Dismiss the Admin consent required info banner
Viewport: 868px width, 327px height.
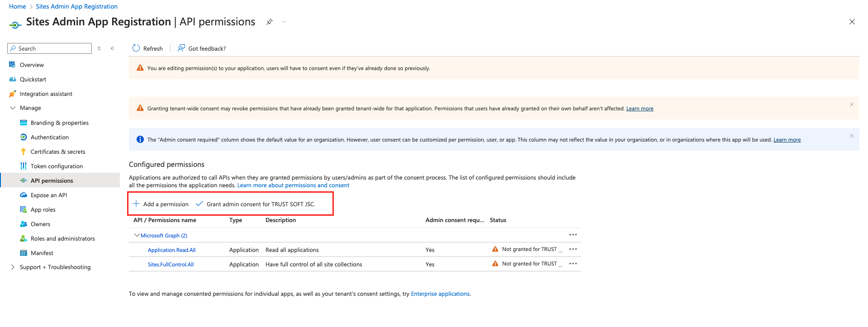click(851, 136)
